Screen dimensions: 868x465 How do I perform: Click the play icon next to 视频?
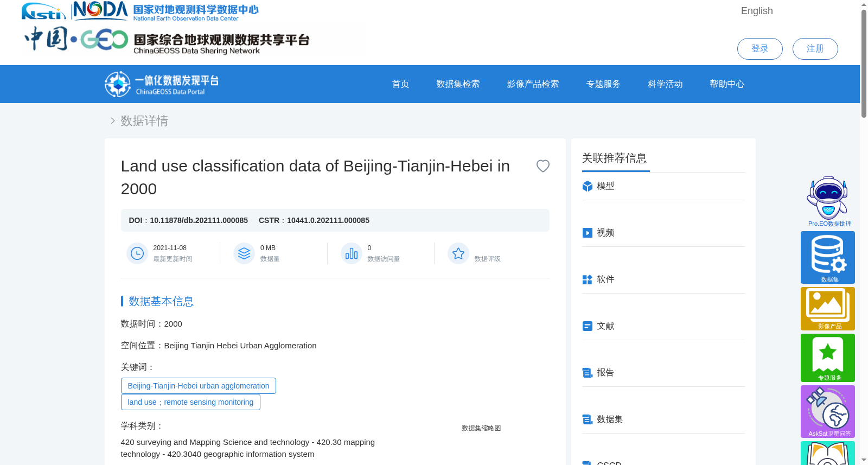587,233
